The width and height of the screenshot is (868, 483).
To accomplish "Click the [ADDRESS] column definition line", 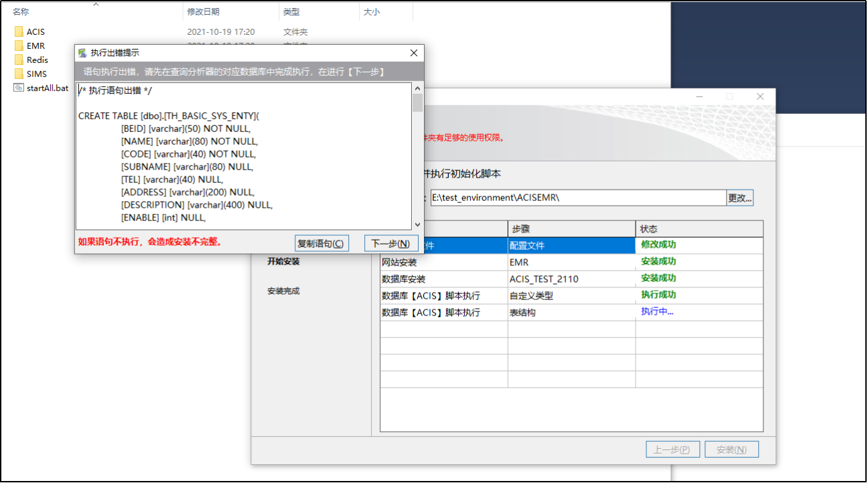I will pos(188,192).
